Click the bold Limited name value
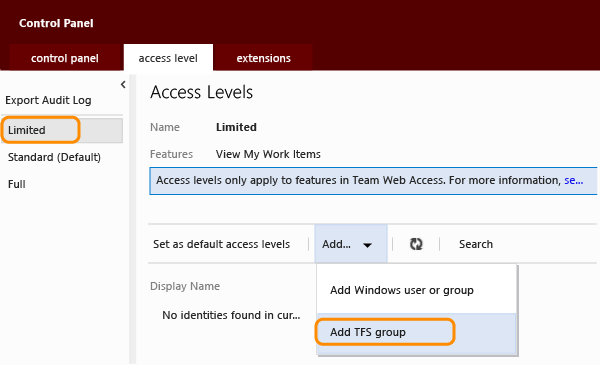Screen dimensions: 600x365 pyautogui.click(x=236, y=127)
